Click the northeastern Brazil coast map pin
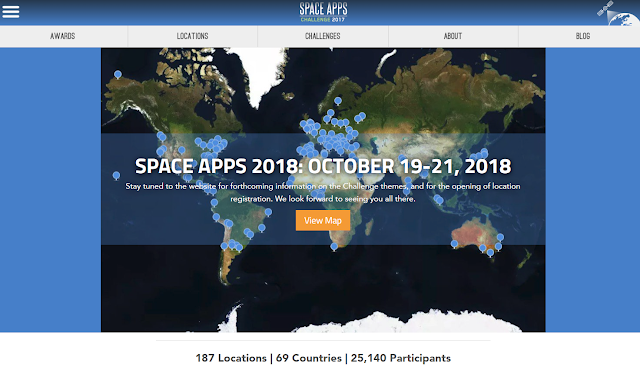The width and height of the screenshot is (640, 370). pyautogui.click(x=268, y=212)
